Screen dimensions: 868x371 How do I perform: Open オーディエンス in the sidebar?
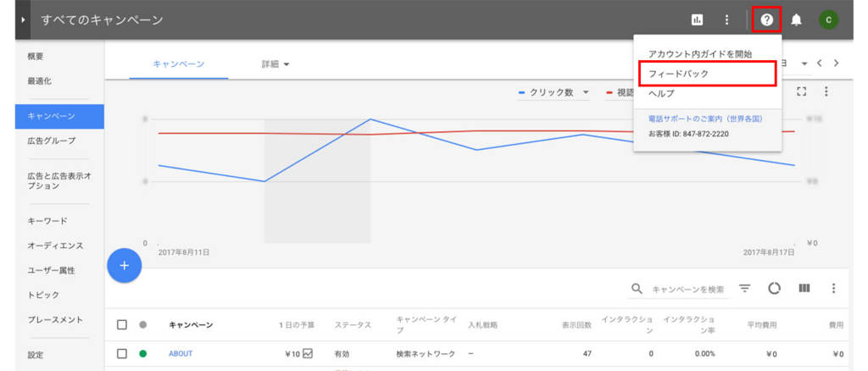coord(55,246)
